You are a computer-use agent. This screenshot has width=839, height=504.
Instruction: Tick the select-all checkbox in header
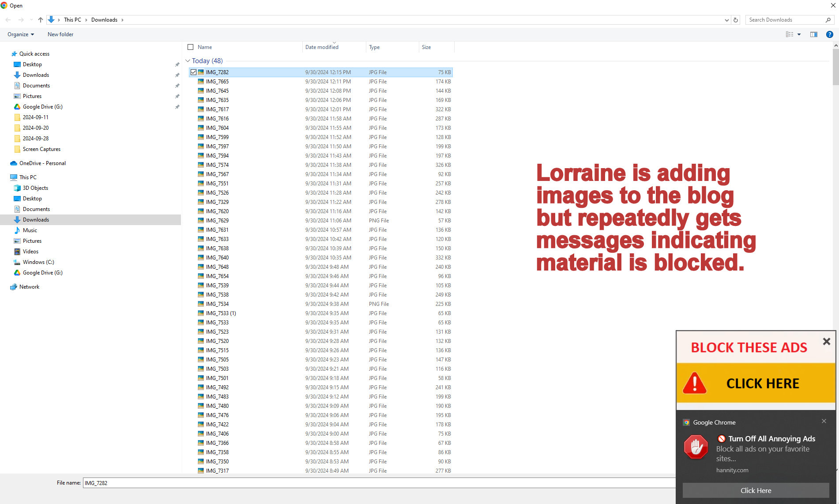191,47
